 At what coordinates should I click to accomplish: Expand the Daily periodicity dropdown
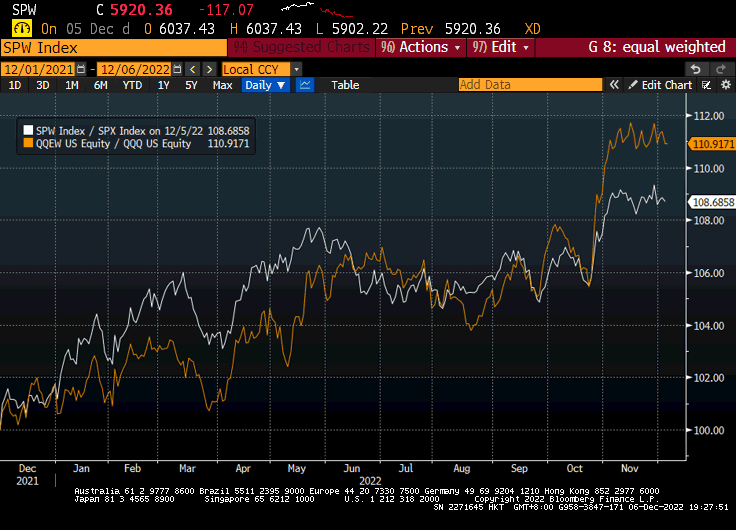[x=265, y=85]
